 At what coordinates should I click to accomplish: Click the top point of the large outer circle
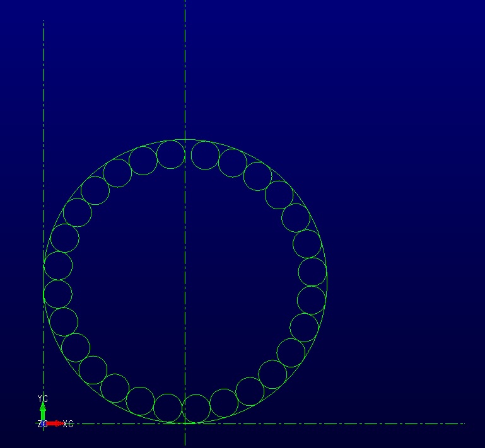coord(185,139)
